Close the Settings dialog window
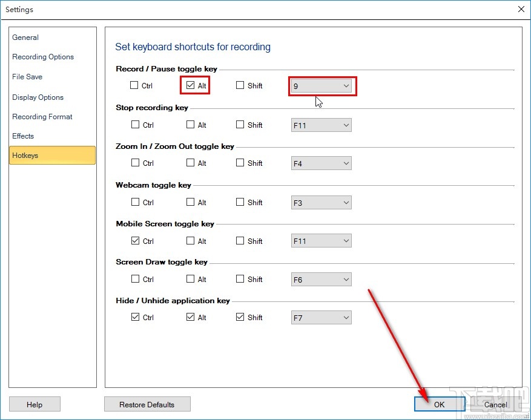 tap(521, 9)
